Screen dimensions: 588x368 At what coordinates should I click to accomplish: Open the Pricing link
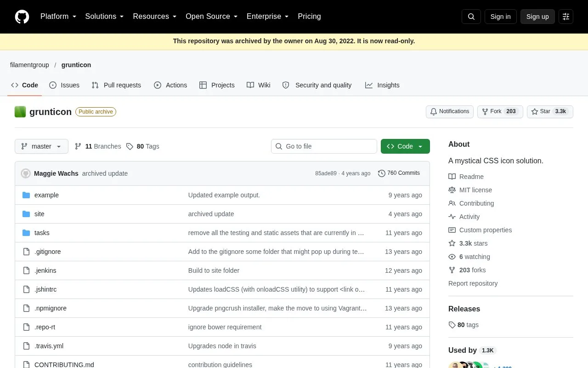pos(309,17)
